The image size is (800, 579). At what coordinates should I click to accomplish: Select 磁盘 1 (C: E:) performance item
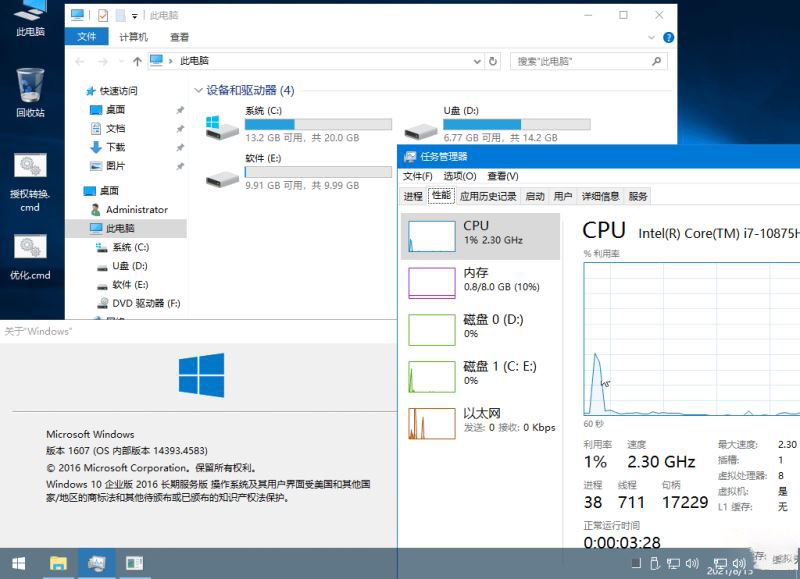point(480,376)
